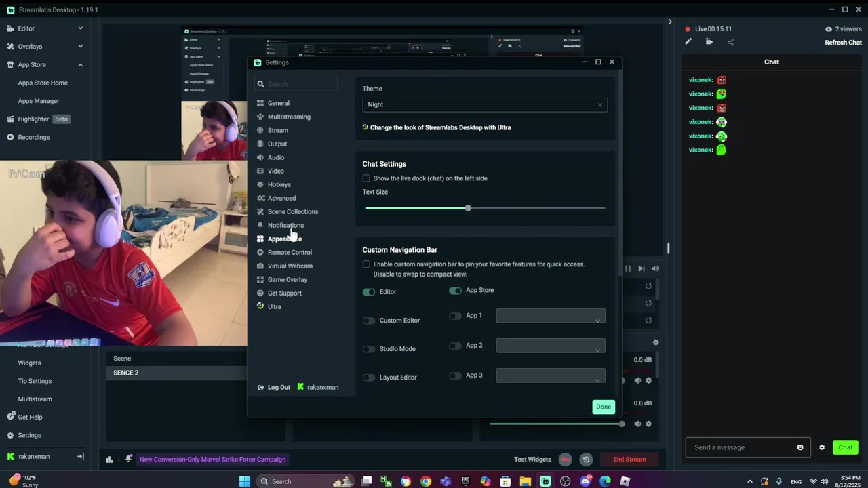Collapse the live dock chevron
The height and width of the screenshot is (488, 868).
click(670, 22)
